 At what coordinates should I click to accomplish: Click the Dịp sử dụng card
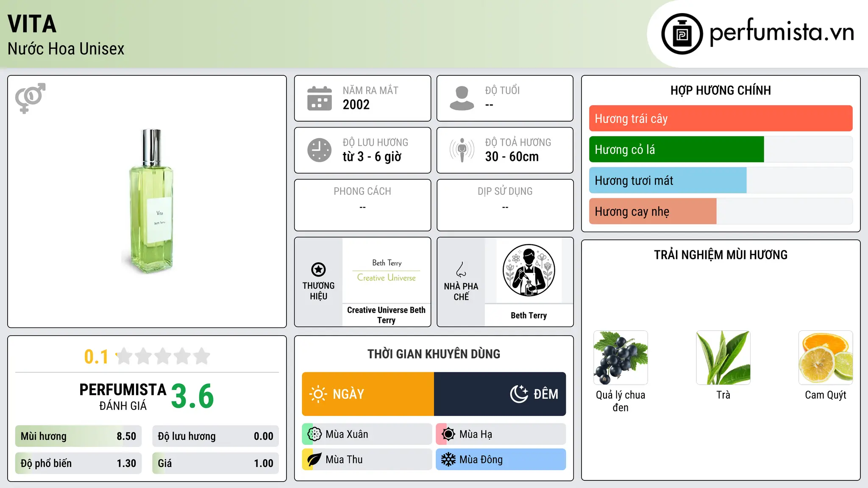click(505, 205)
